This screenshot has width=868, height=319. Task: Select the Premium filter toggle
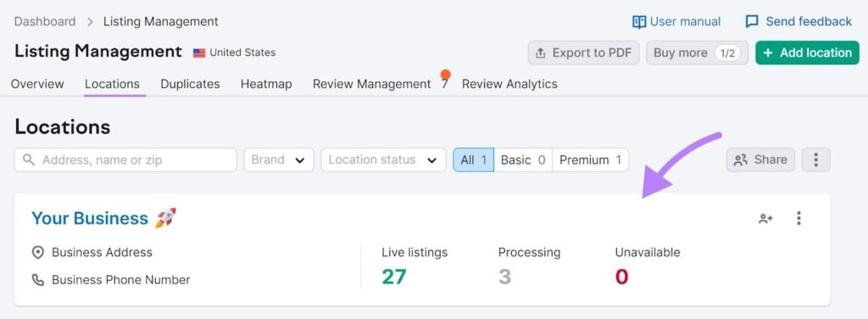[x=590, y=160]
